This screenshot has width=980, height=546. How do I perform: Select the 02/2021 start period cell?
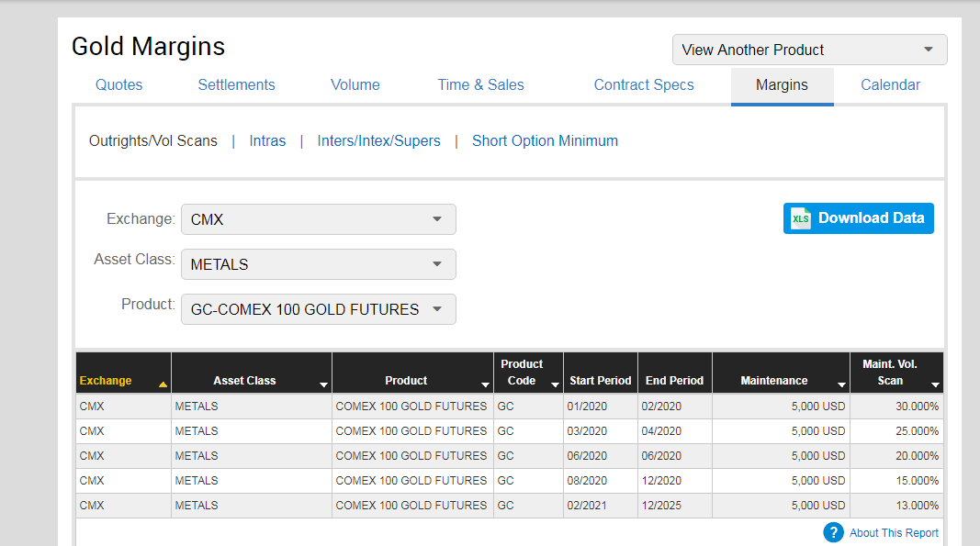(x=601, y=506)
